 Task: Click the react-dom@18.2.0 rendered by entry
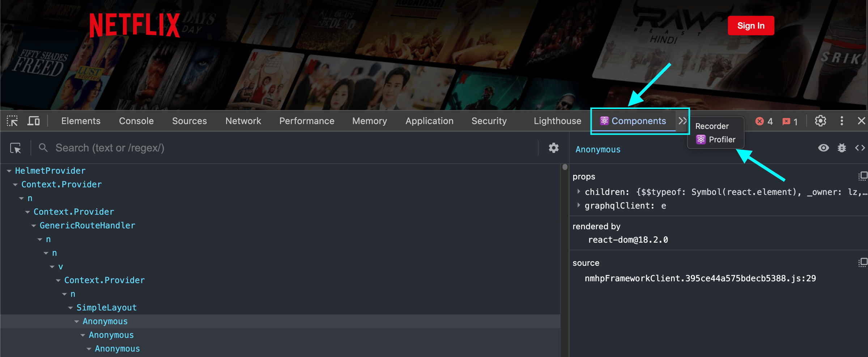[628, 240]
